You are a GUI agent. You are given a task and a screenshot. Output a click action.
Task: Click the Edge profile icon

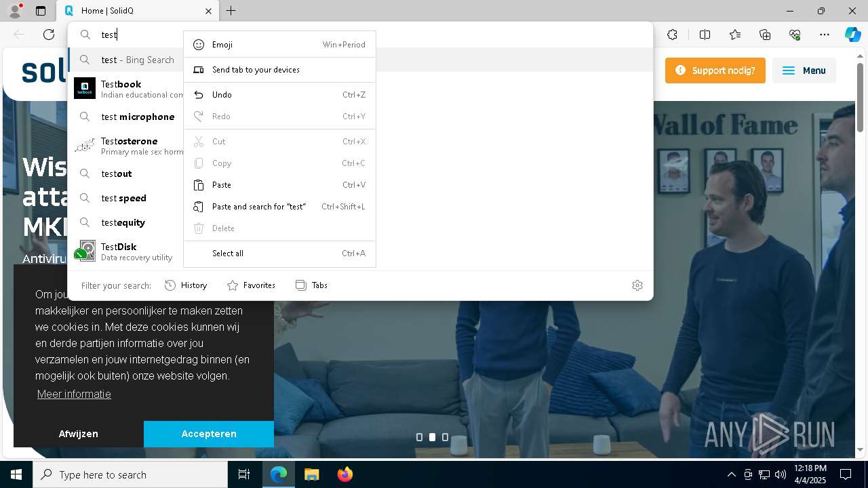pyautogui.click(x=14, y=11)
